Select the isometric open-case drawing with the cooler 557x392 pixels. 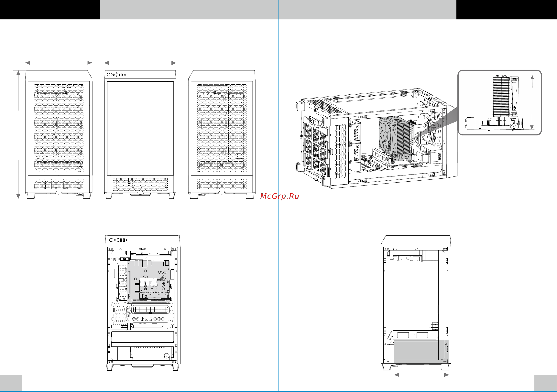coord(377,138)
